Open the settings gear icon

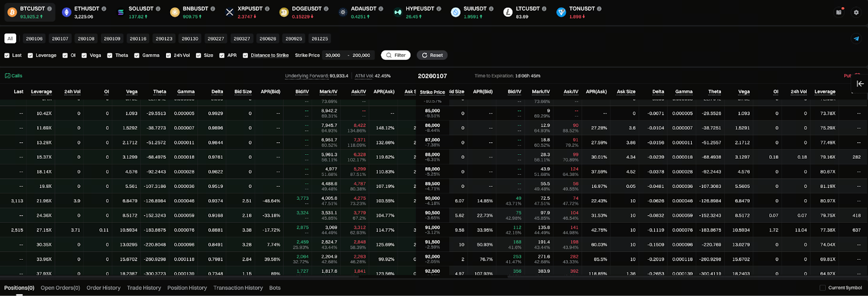856,12
